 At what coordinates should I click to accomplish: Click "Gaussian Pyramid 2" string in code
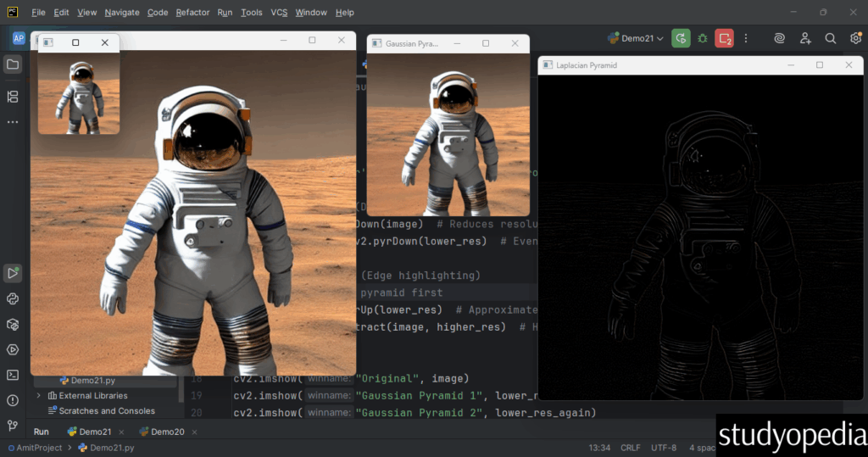[x=420, y=413]
